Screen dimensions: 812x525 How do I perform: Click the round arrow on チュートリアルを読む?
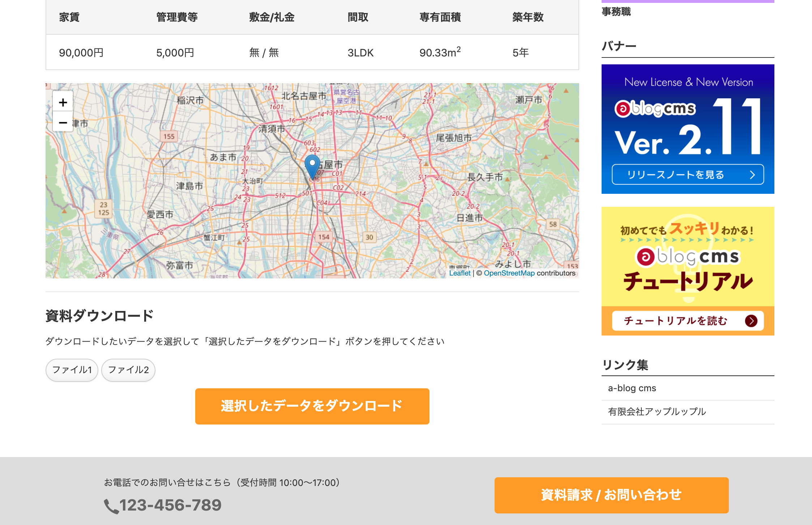point(751,321)
